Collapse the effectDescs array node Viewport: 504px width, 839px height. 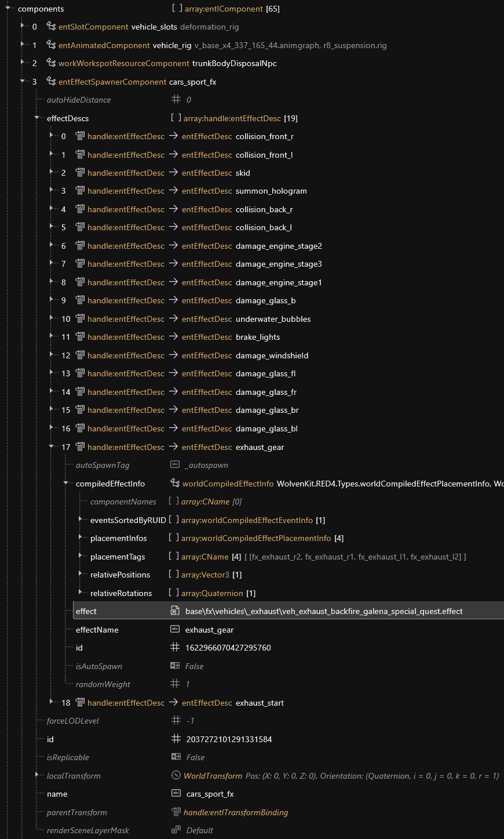(x=37, y=118)
